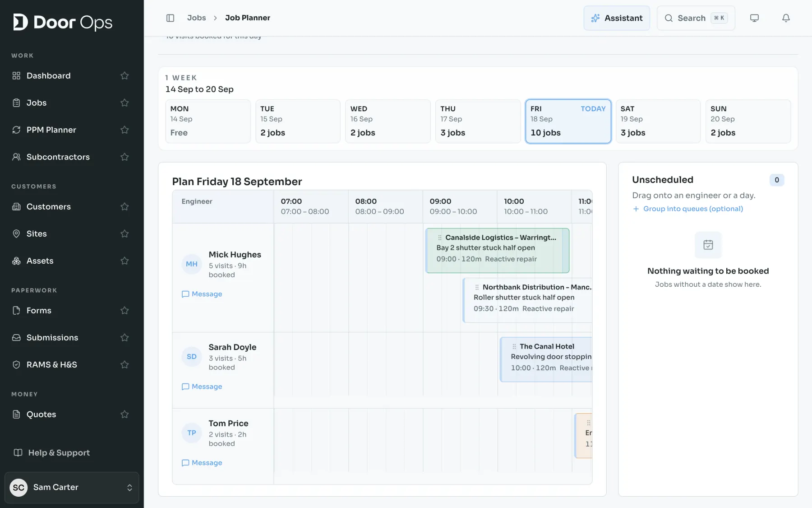Favorite the Subcontractors star
This screenshot has width=812, height=508.
coord(125,157)
